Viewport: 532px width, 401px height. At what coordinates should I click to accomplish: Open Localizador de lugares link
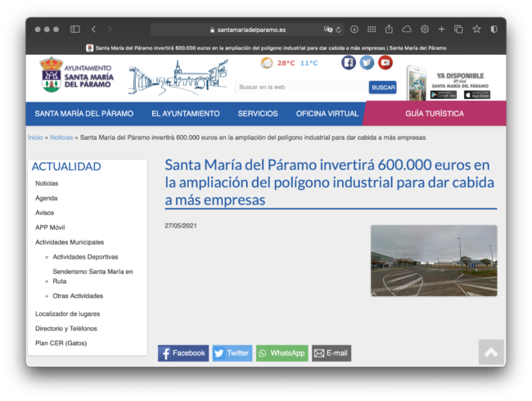(67, 313)
